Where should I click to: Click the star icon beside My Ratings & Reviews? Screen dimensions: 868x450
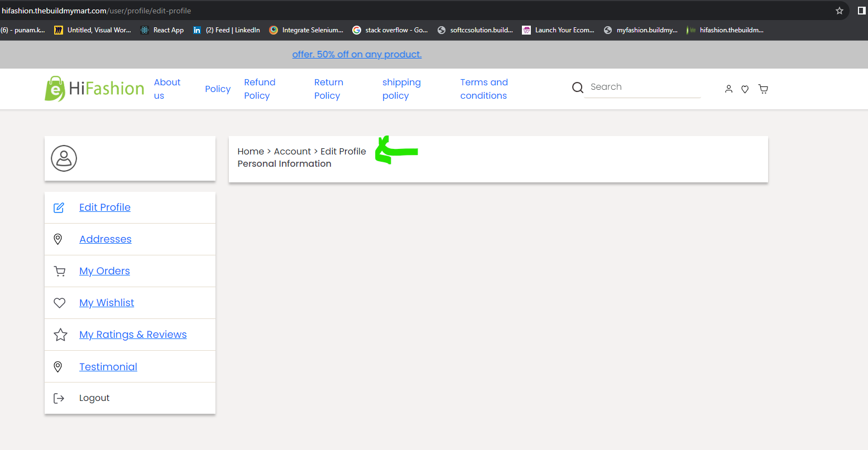[x=60, y=335]
